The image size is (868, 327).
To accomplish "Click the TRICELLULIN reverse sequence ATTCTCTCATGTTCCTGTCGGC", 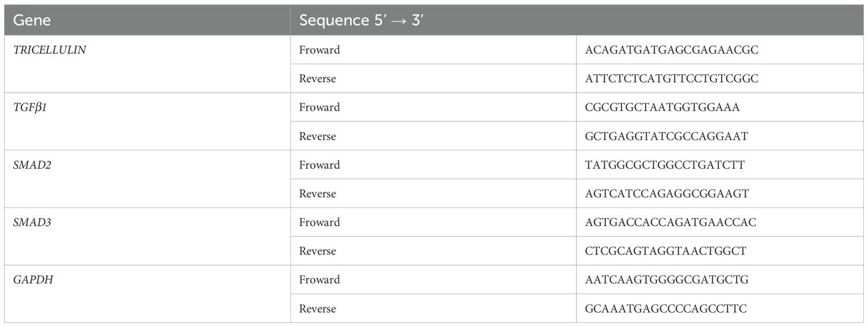I will 672,78.
